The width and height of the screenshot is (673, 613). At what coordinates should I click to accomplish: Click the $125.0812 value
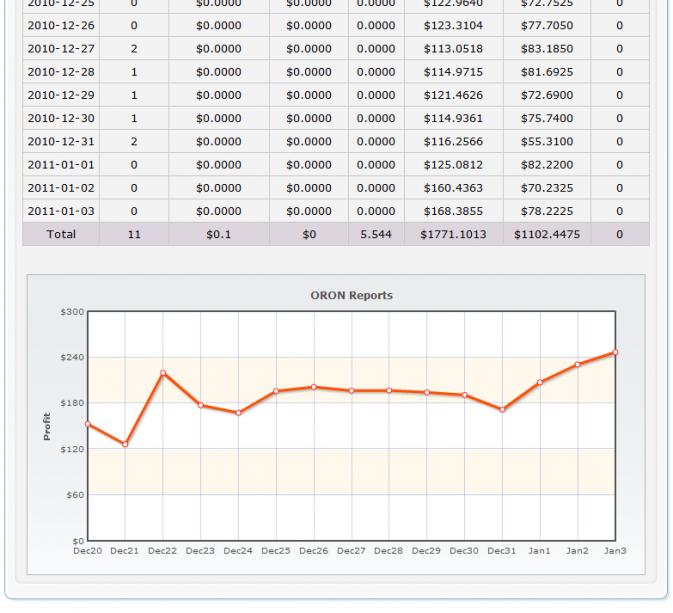pyautogui.click(x=453, y=164)
